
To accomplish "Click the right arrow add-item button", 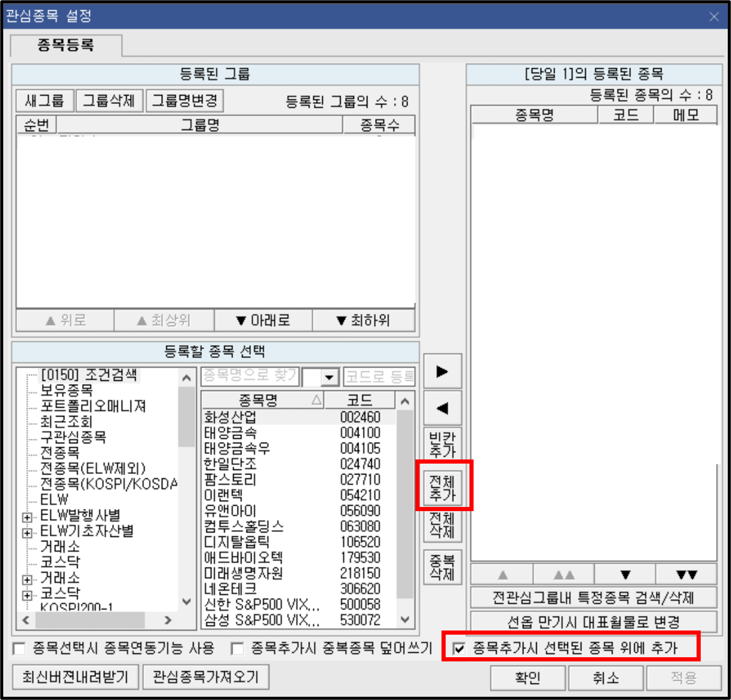I will point(442,371).
